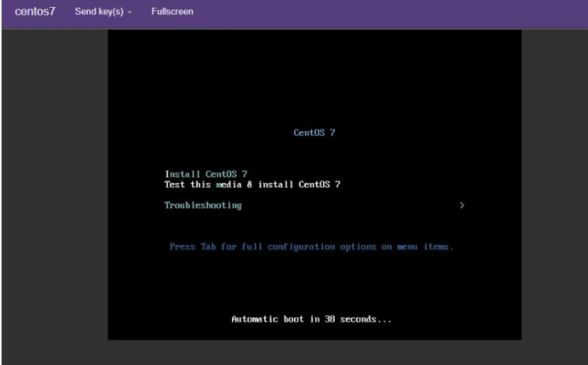Click the centos7 title link
The height and width of the screenshot is (365, 588).
(34, 12)
